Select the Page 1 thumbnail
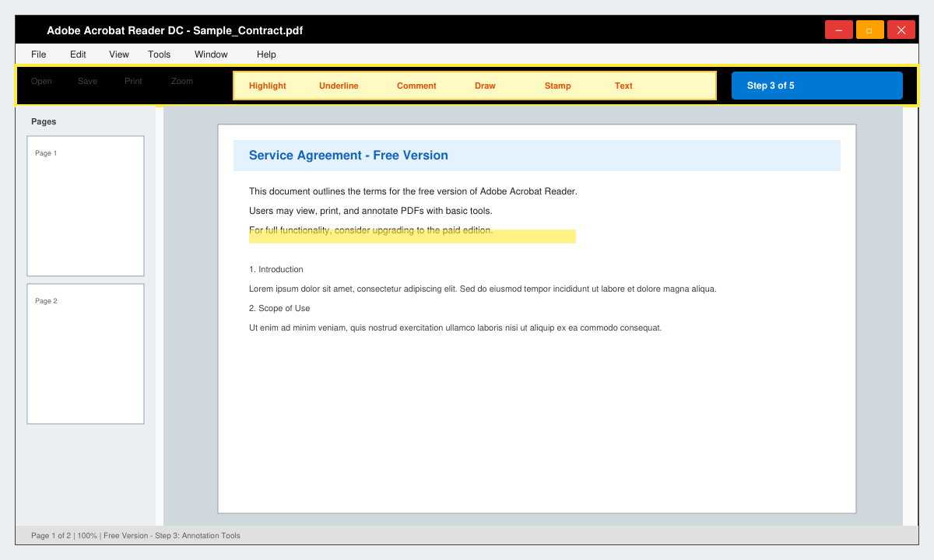934x560 pixels. pyautogui.click(x=86, y=206)
